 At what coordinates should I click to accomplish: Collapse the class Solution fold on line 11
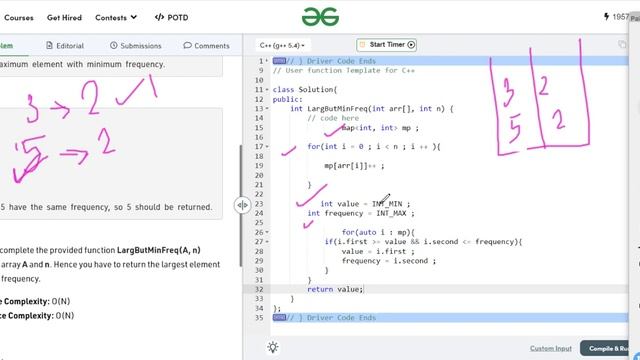point(267,89)
